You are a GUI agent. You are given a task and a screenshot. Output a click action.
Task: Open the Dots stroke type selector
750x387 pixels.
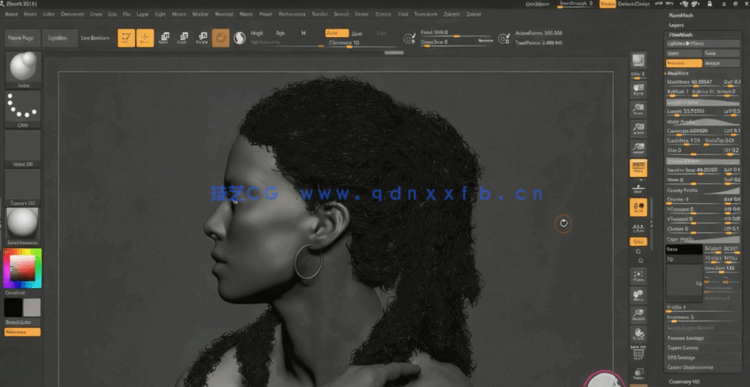pos(23,109)
